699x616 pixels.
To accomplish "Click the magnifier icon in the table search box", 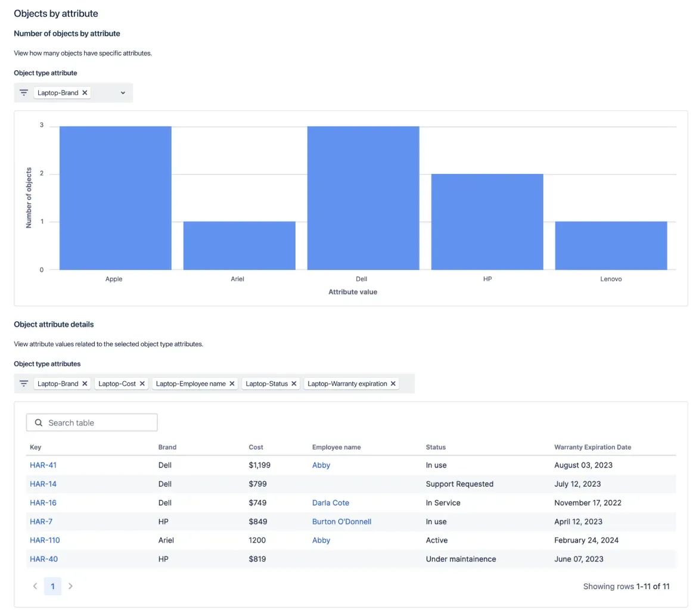I will 38,422.
